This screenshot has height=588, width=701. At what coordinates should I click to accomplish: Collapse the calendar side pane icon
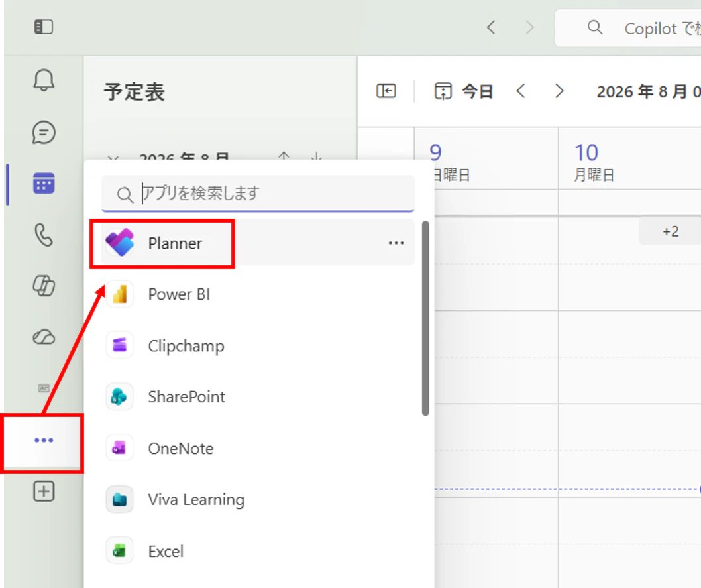coord(386,91)
